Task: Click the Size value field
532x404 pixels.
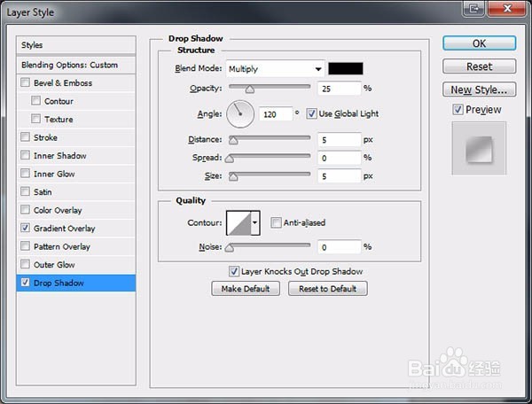Action: click(339, 176)
